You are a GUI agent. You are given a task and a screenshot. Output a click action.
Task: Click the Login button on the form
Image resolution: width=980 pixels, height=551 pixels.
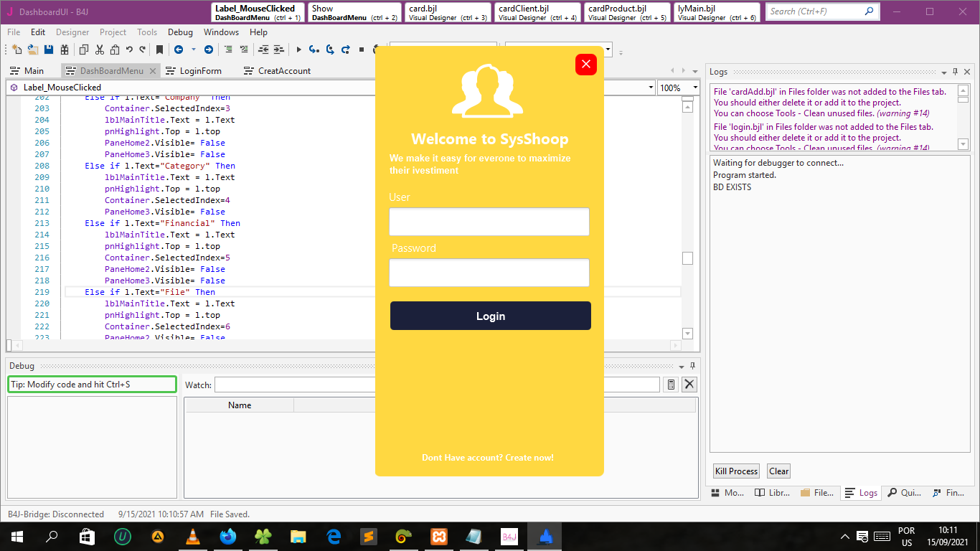click(491, 316)
